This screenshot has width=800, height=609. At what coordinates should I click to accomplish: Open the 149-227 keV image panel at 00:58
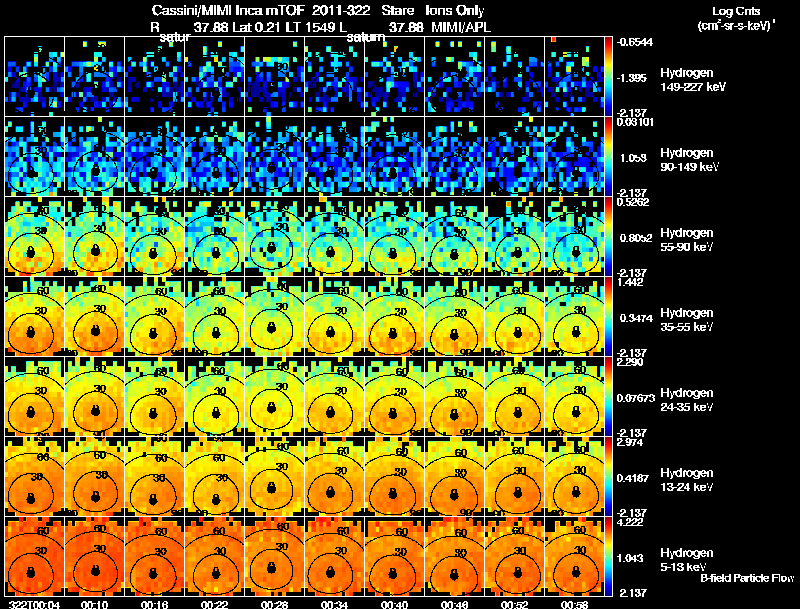(x=574, y=77)
